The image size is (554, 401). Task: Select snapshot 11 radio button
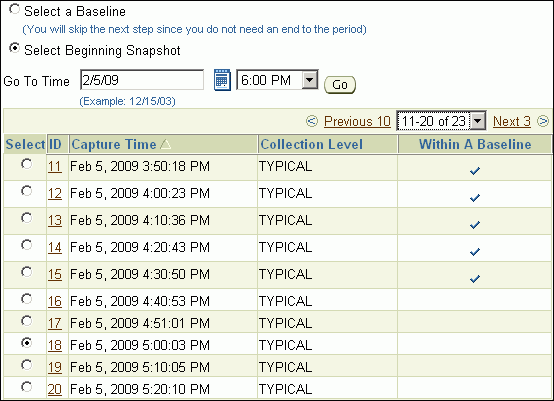(x=26, y=164)
